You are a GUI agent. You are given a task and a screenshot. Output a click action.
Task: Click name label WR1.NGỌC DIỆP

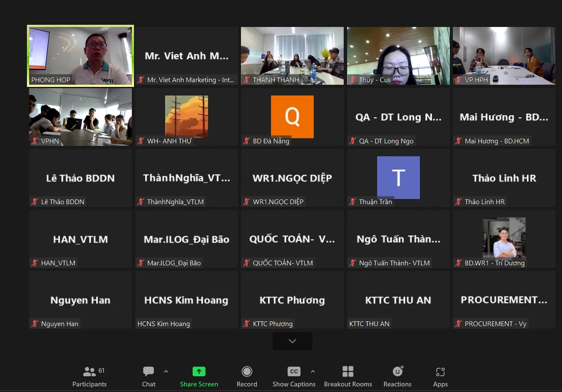click(x=278, y=202)
